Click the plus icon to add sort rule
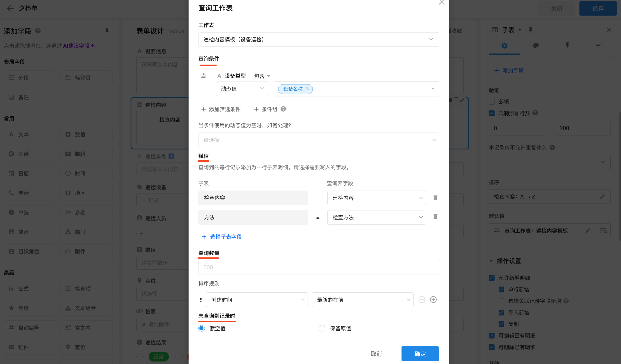621x364 pixels. pos(433,299)
